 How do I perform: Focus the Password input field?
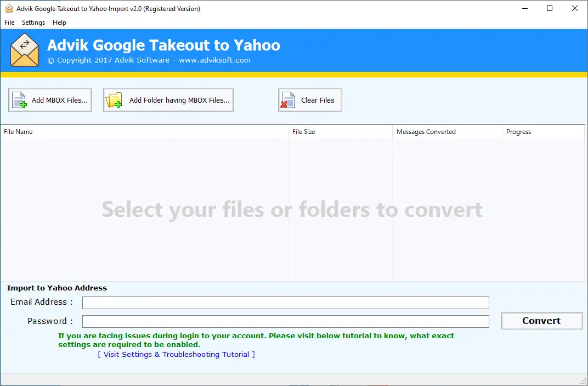(286, 321)
